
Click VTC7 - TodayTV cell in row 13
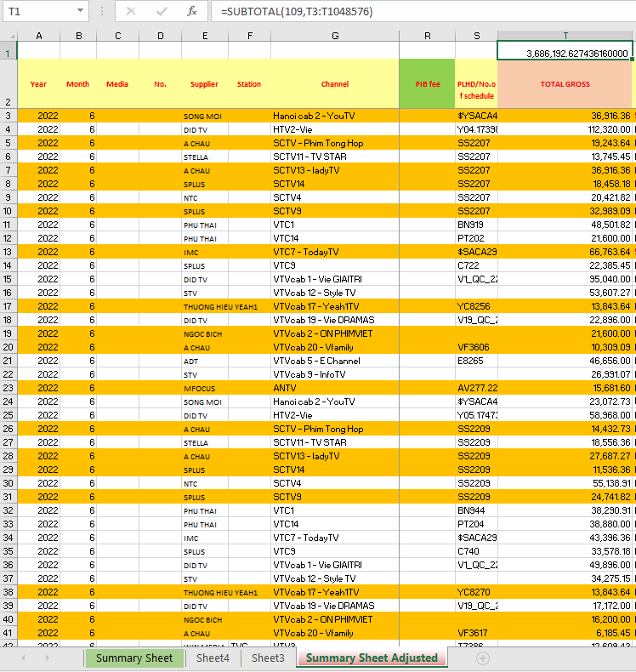(335, 252)
